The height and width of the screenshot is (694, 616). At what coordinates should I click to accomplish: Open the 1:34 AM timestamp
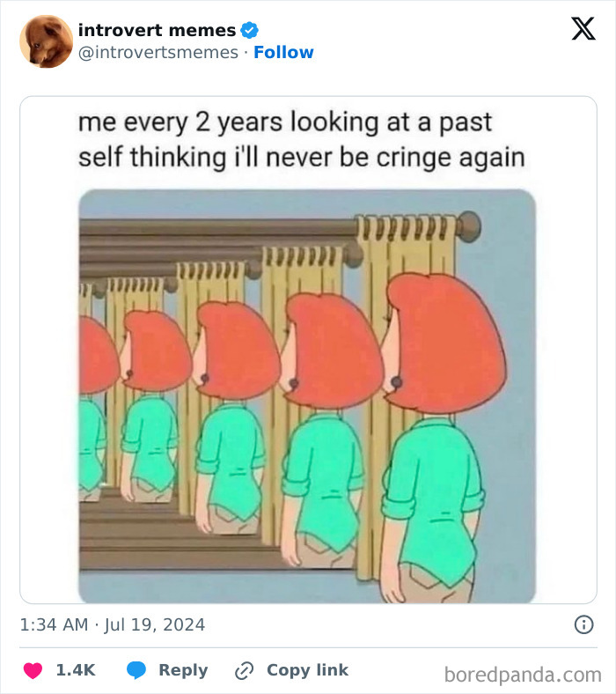(x=54, y=625)
